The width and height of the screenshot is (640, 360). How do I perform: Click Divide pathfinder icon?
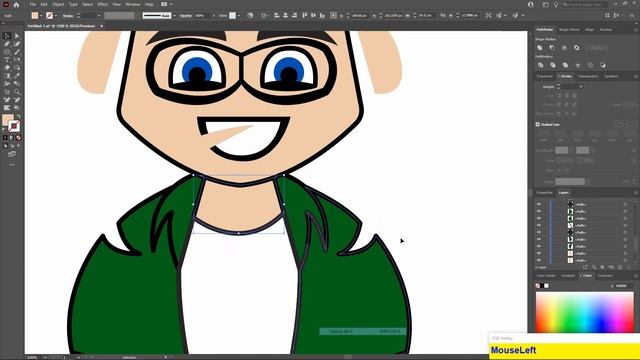click(x=540, y=65)
